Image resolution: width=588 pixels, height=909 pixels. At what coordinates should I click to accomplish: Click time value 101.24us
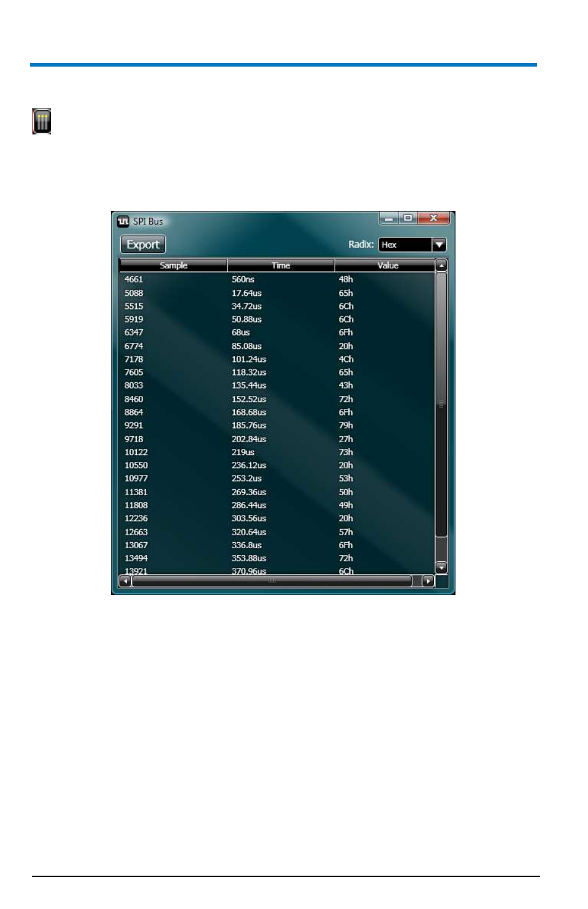tap(249, 359)
